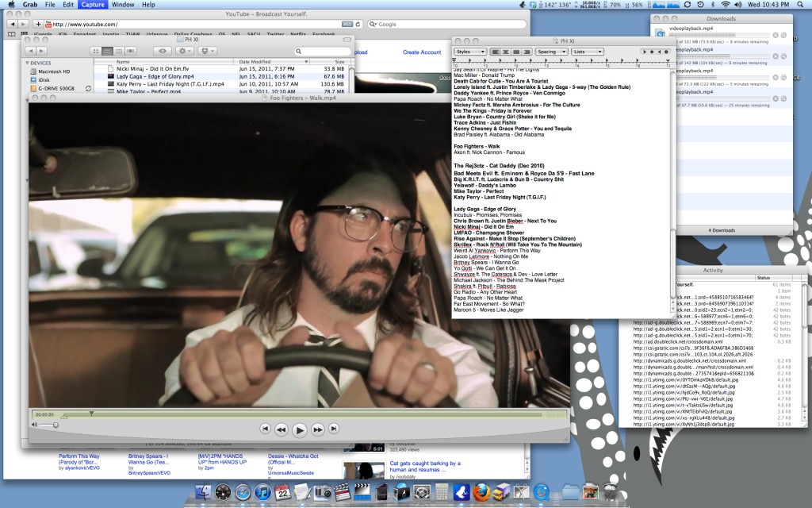Open Google search options magnifier dropdown in Safari
This screenshot has height=508, width=812.
(373, 24)
